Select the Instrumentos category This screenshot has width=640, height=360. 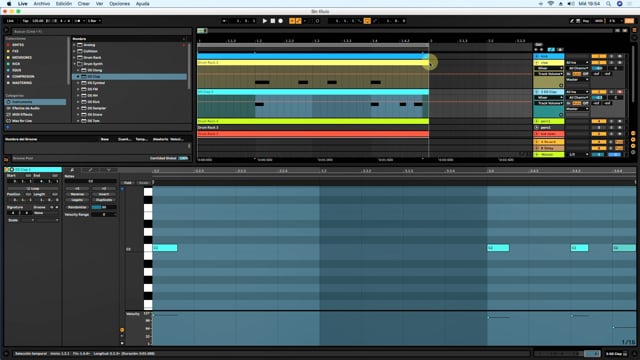(x=35, y=102)
